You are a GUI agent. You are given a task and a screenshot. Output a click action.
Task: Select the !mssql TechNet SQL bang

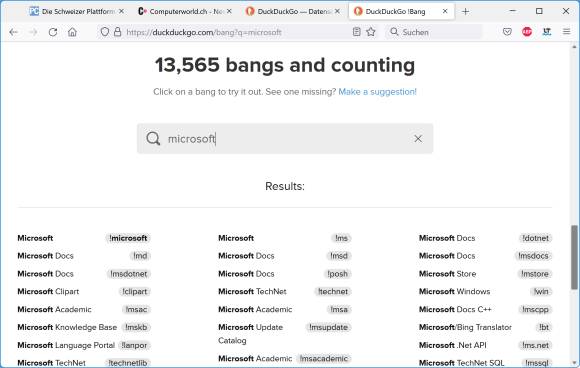[x=536, y=363]
